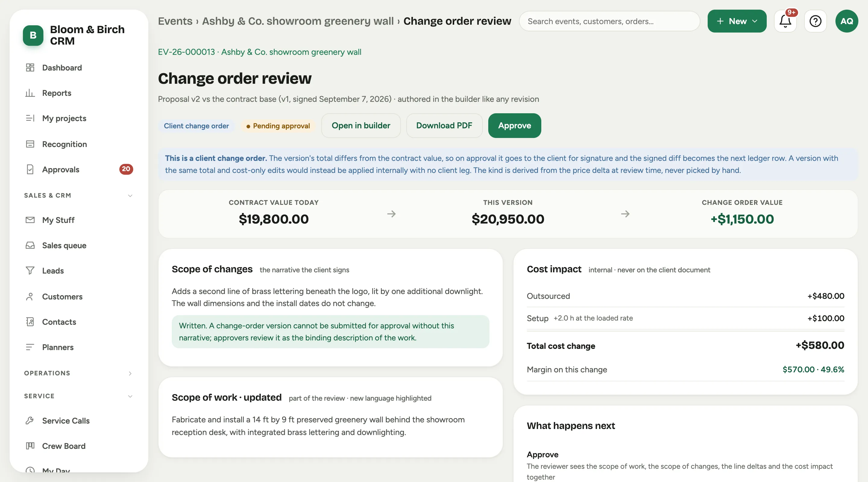Open the AQ user avatar menu
The height and width of the screenshot is (482, 868).
tap(846, 21)
